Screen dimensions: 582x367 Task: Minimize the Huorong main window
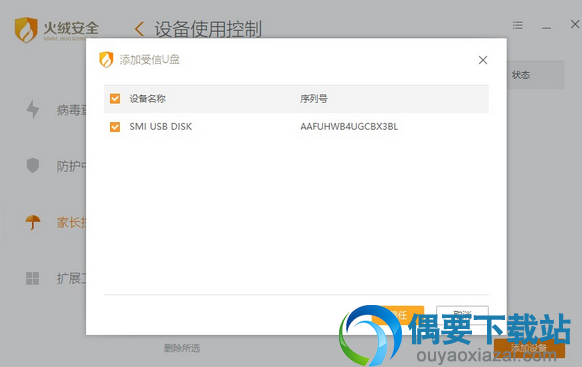click(x=546, y=28)
